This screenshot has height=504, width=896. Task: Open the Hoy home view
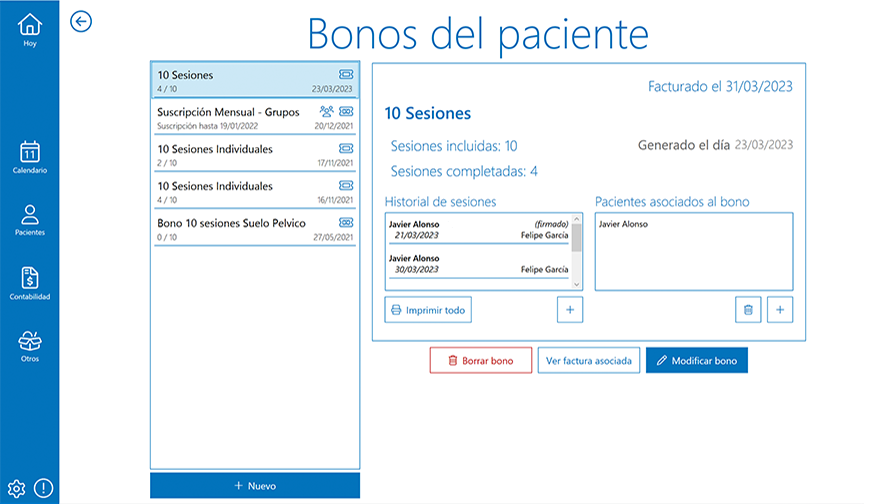(x=30, y=30)
